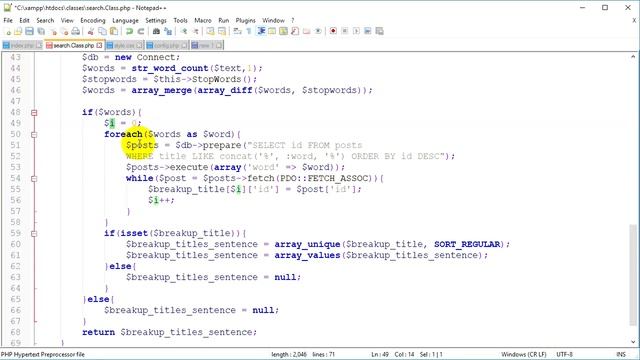Collapse the if(isset) fold at line 59

point(34,233)
